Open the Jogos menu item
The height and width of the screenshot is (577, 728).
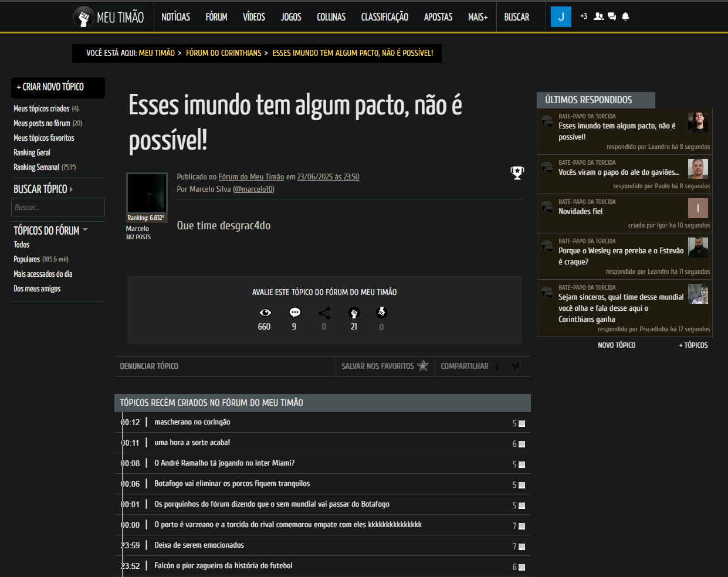291,17
